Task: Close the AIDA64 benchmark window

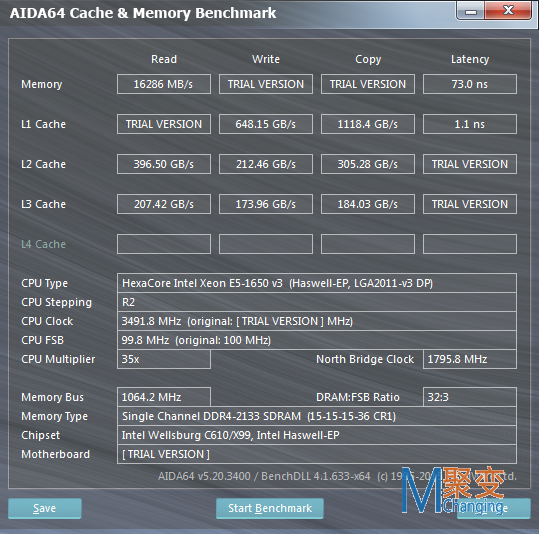Action: [508, 11]
